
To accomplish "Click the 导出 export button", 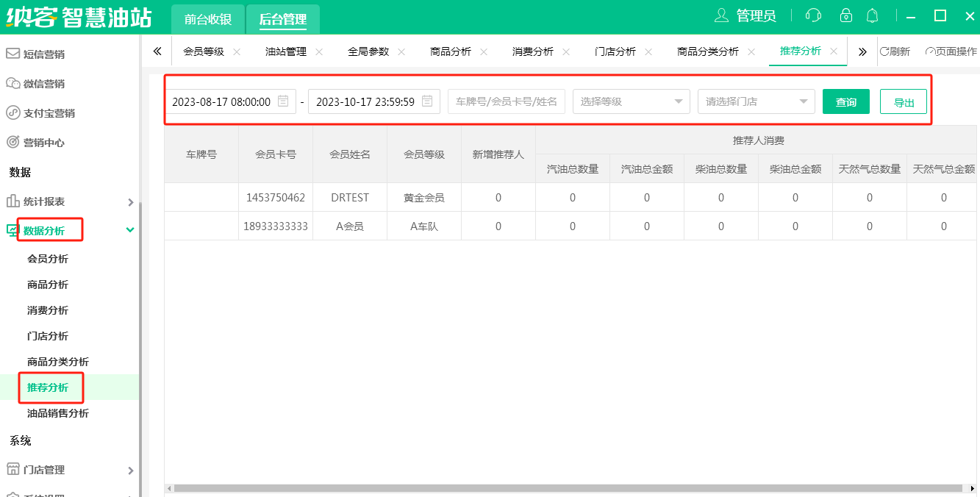I will 904,102.
